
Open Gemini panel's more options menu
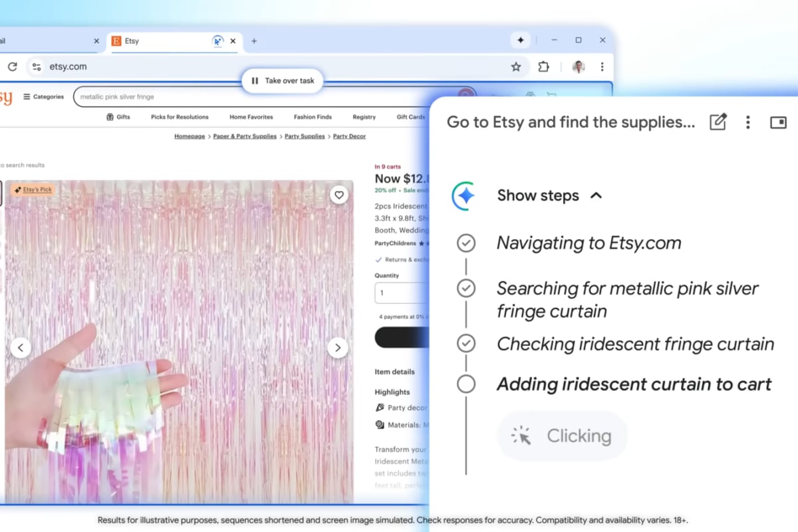tap(748, 122)
